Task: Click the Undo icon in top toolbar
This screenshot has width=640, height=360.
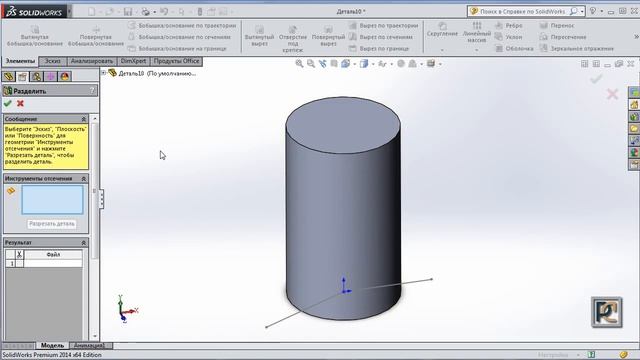Action: coord(164,12)
